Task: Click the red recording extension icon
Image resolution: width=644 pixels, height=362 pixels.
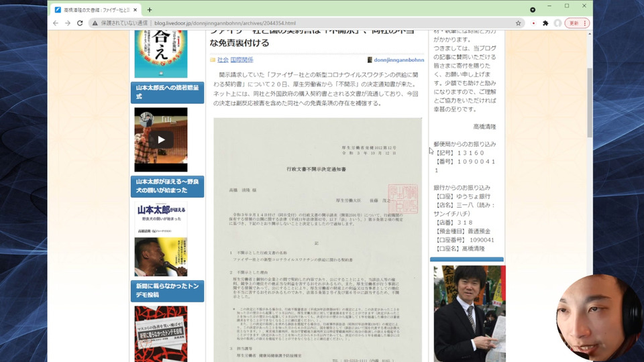Action: tap(533, 23)
